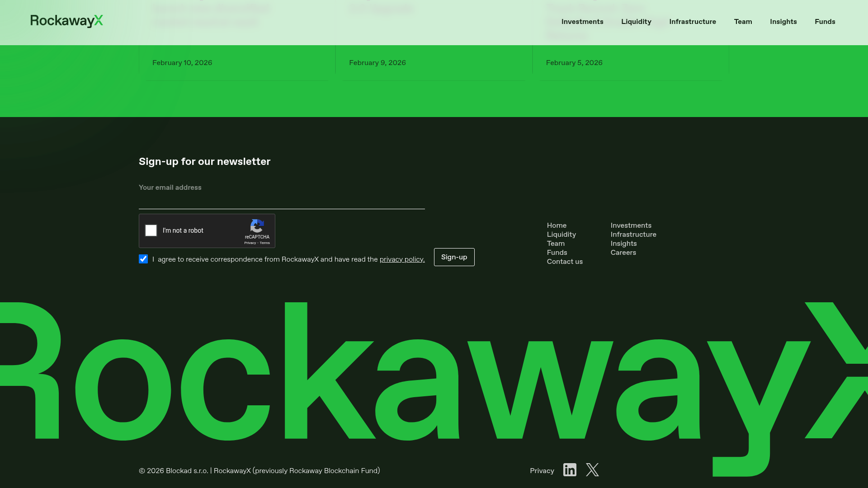Open Insights in the top navigation

pos(783,22)
